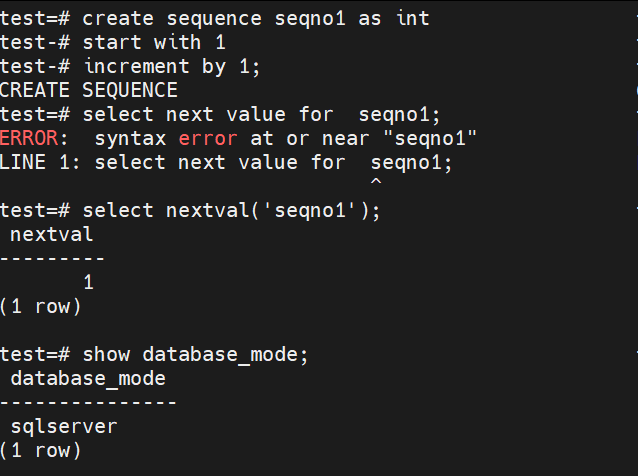Click the last "(1 row)" result count

pos(40,451)
